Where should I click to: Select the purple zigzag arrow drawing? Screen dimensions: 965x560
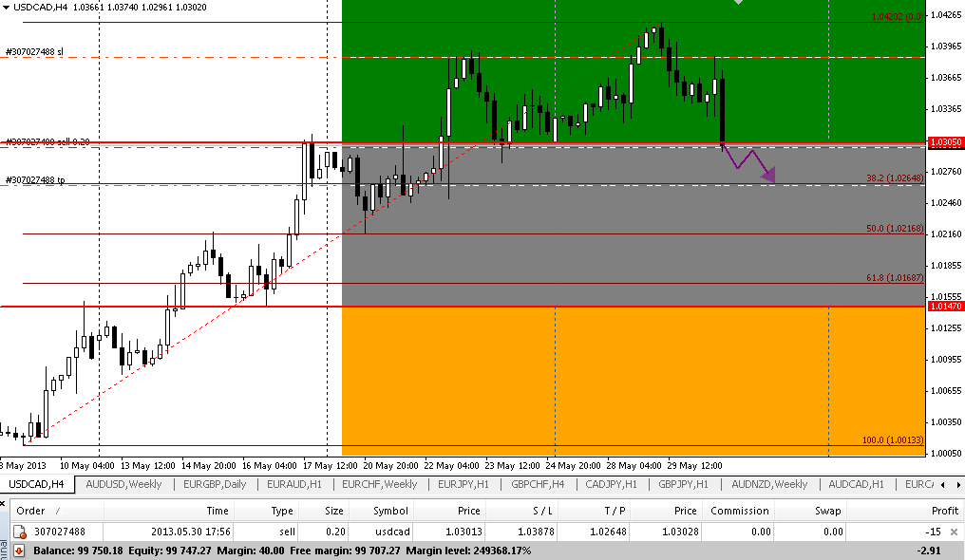click(750, 163)
